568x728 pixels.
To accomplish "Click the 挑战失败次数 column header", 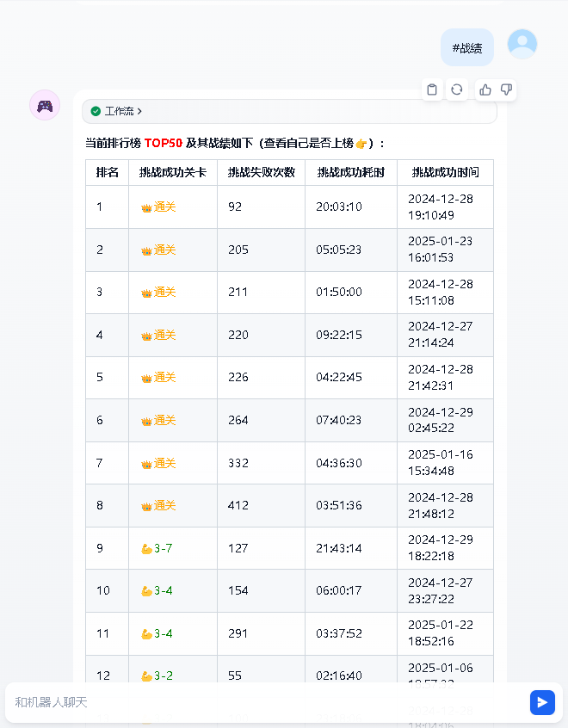I will (x=261, y=172).
